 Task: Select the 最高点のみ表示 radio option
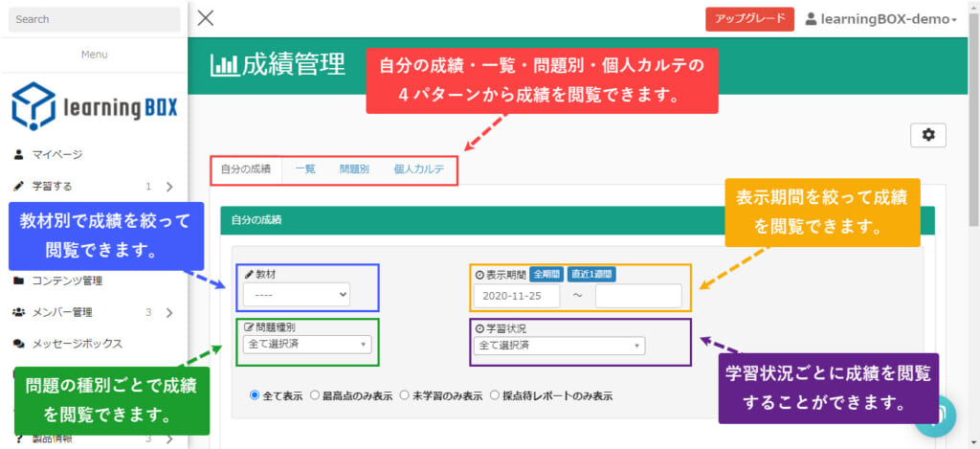(x=316, y=394)
